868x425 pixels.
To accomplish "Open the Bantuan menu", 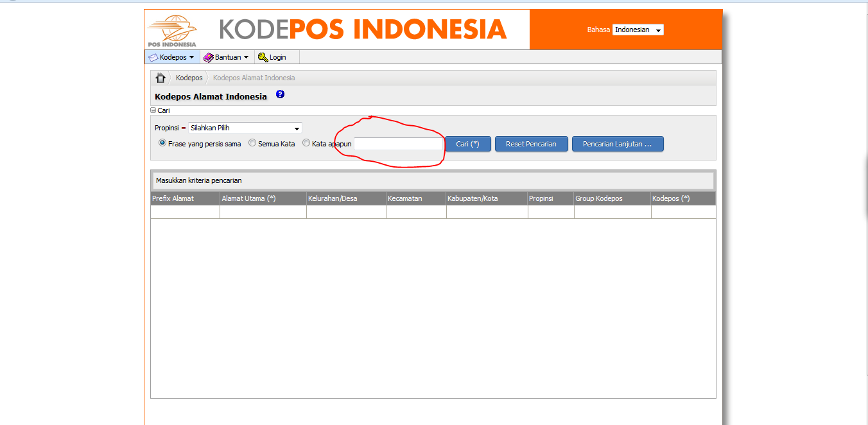I will point(227,57).
